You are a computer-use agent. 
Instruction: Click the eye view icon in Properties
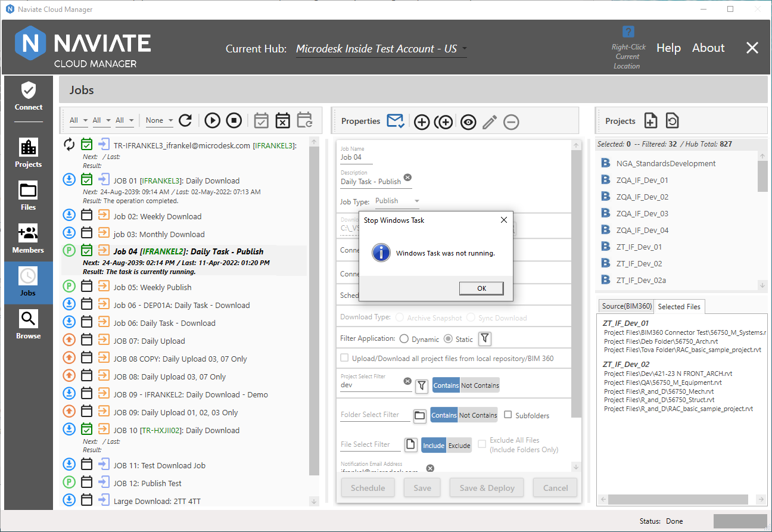point(468,122)
